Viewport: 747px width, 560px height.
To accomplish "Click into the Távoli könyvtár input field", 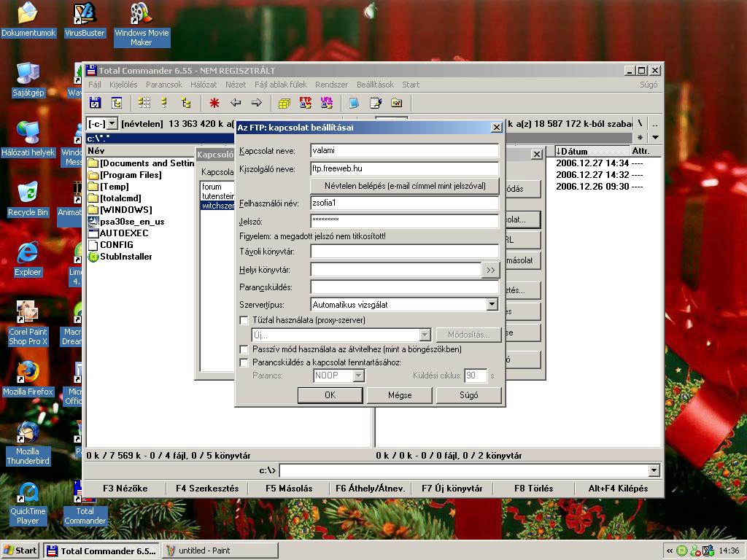I will [404, 252].
